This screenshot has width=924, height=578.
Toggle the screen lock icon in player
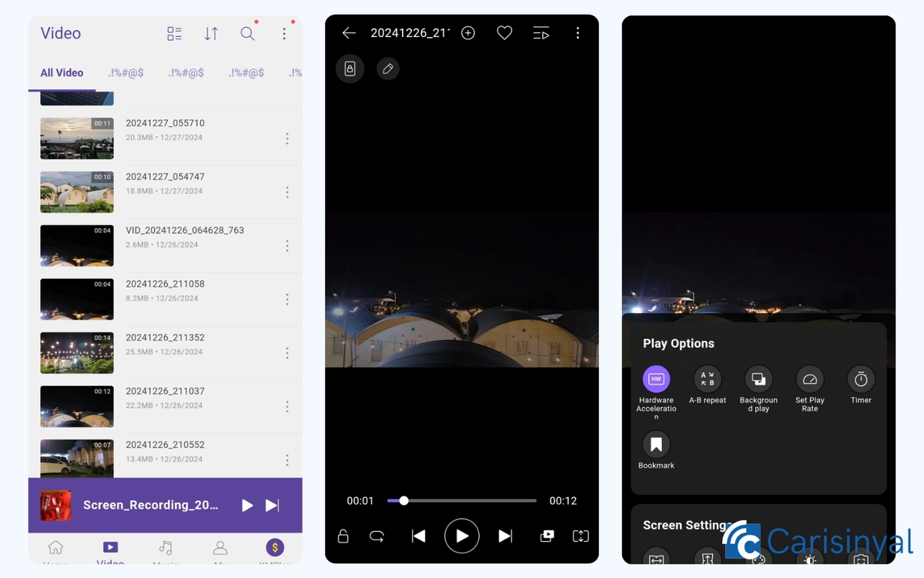tap(350, 69)
